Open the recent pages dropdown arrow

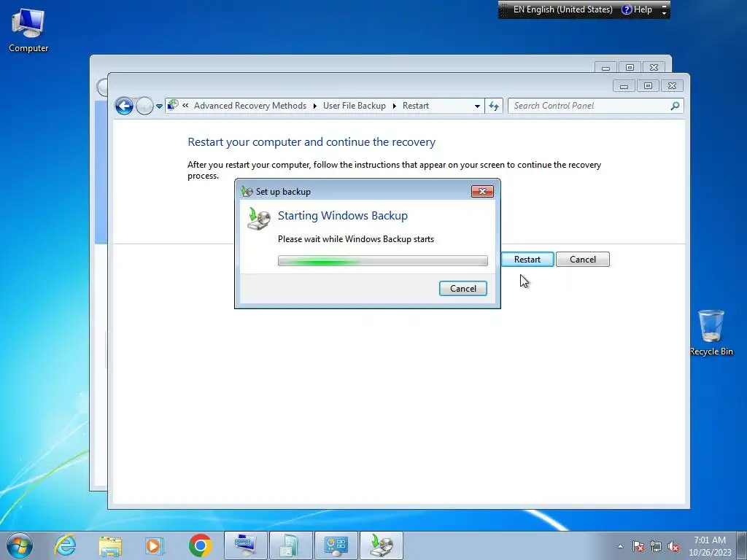coord(159,106)
